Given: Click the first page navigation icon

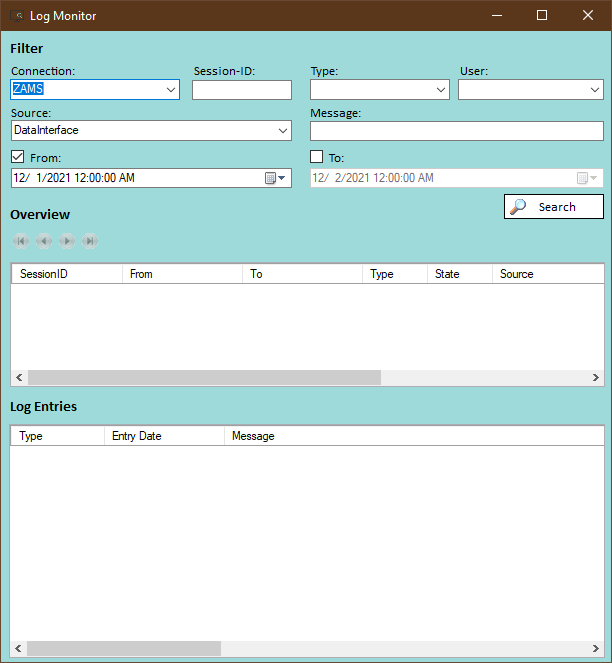Looking at the screenshot, I should click(20, 241).
